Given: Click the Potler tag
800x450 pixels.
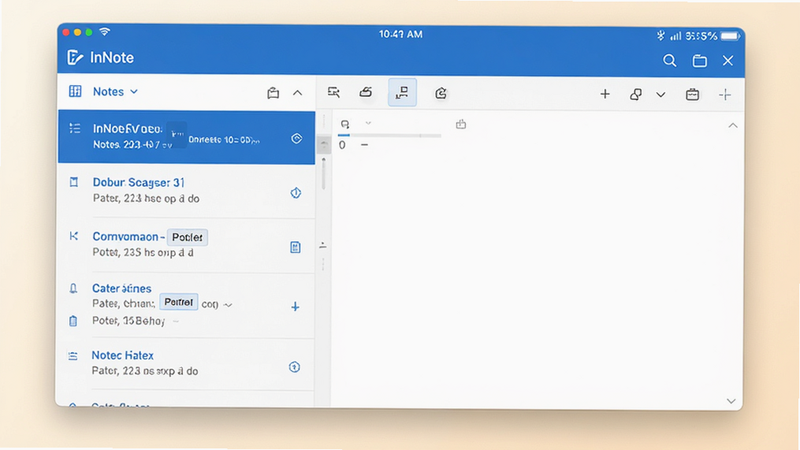Looking at the screenshot, I should click(x=187, y=237).
